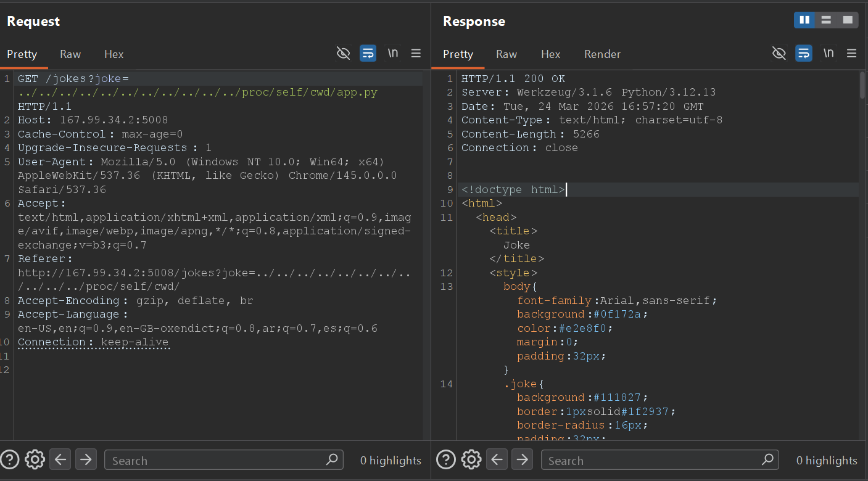Open Request panel hamburger options menu
Screen dimensions: 868x481
click(416, 54)
